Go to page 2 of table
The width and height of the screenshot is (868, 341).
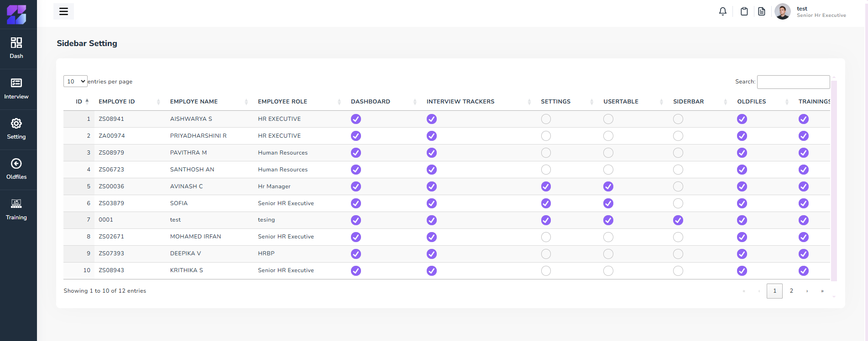click(x=791, y=291)
